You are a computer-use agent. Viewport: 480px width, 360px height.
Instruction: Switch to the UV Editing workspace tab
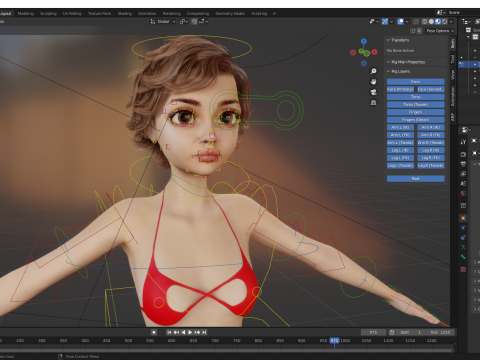[x=72, y=14]
